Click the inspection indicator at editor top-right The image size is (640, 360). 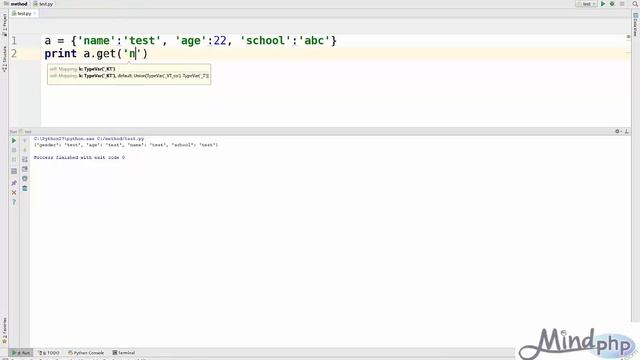tap(628, 37)
